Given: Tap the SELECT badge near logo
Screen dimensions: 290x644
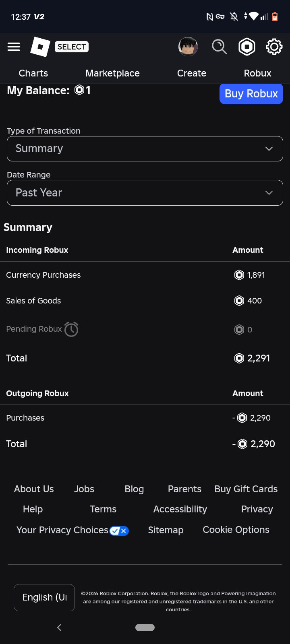Looking at the screenshot, I should pyautogui.click(x=71, y=47).
